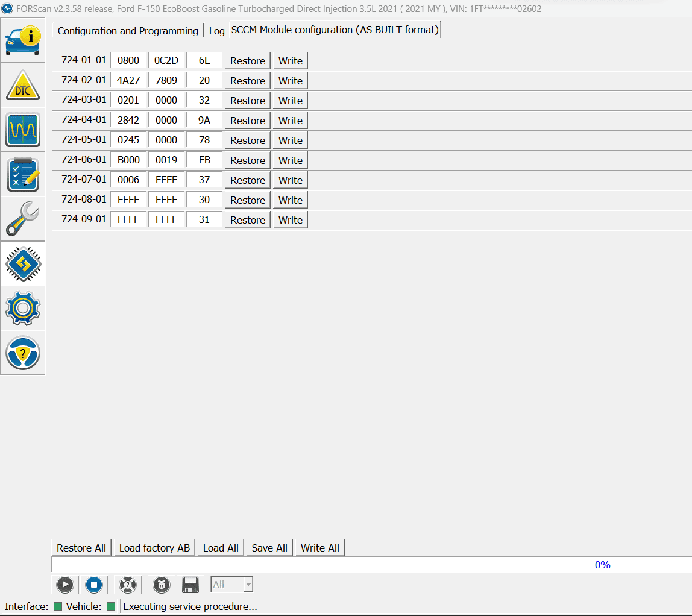Click Write for row 724-04-01
Screen dimensions: 692x616
coord(291,121)
